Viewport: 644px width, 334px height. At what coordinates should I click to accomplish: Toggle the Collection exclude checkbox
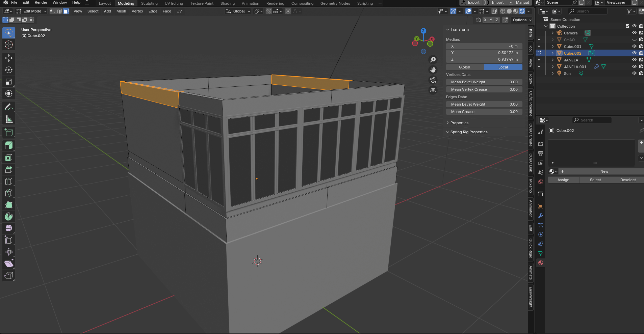point(627,26)
